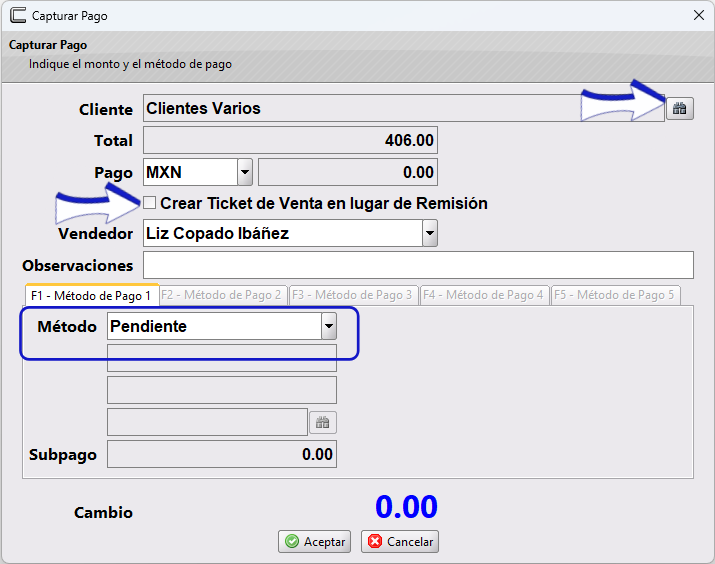Click the blue Cambio amount 0.00
Screen dimensions: 715x564
(x=406, y=507)
